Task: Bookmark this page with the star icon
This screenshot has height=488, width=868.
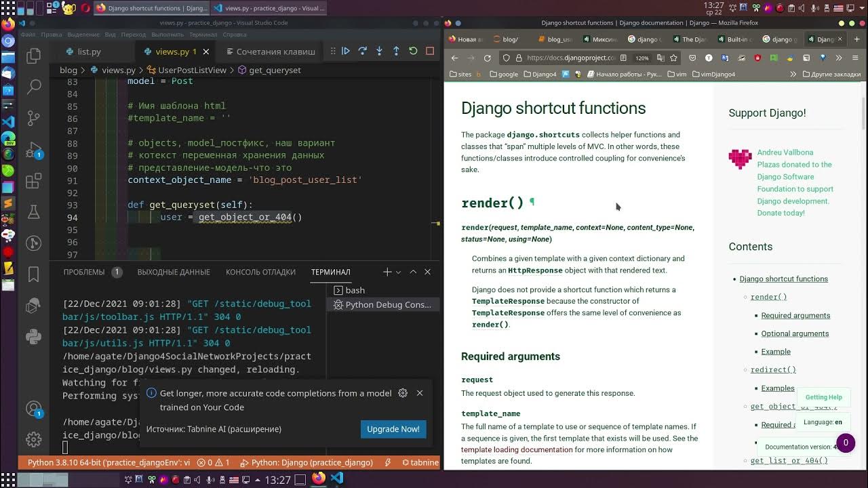Action: point(673,58)
